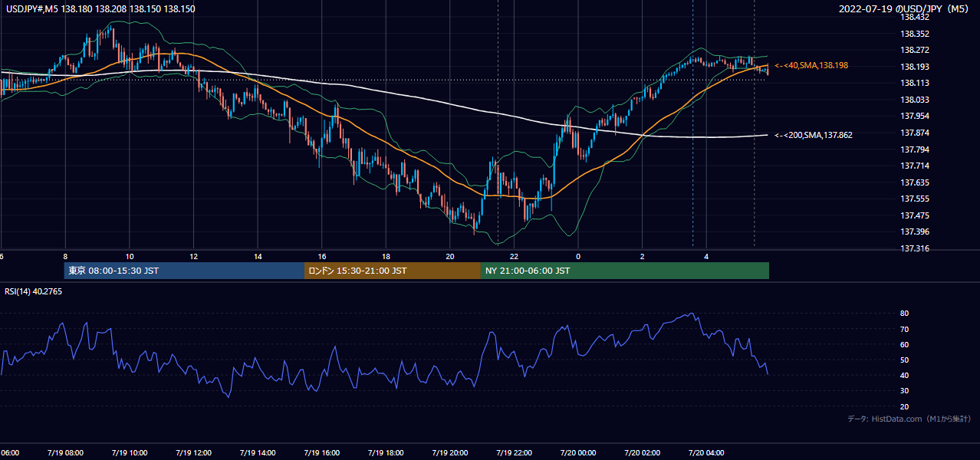Viewport: 980px width, 460px height.
Task: Click the 7/19 14:00 time axis label
Action: tap(258, 453)
